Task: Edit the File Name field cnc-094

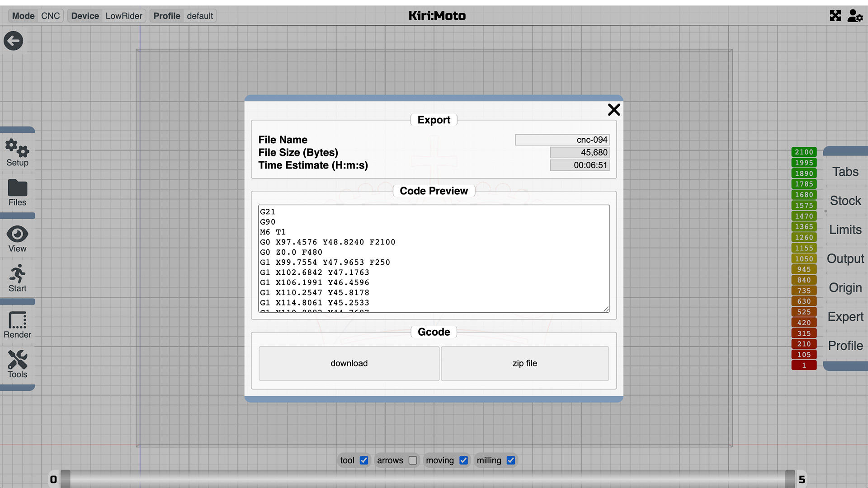Action: click(x=562, y=140)
